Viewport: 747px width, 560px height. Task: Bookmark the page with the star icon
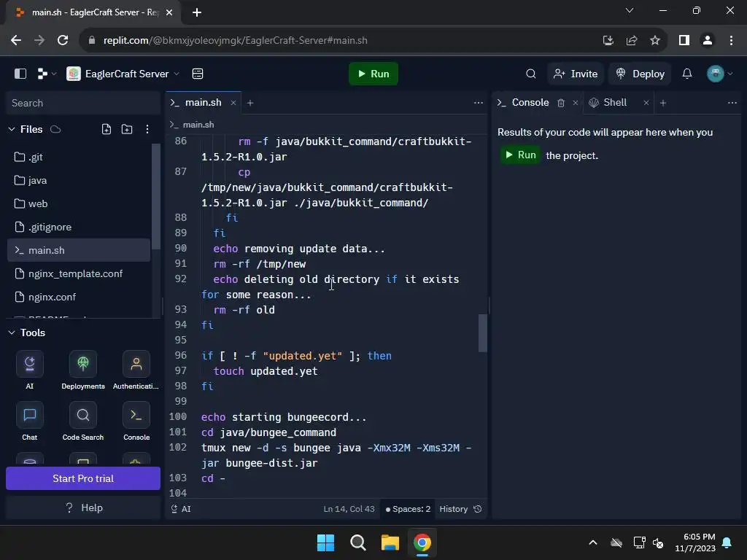click(x=655, y=41)
